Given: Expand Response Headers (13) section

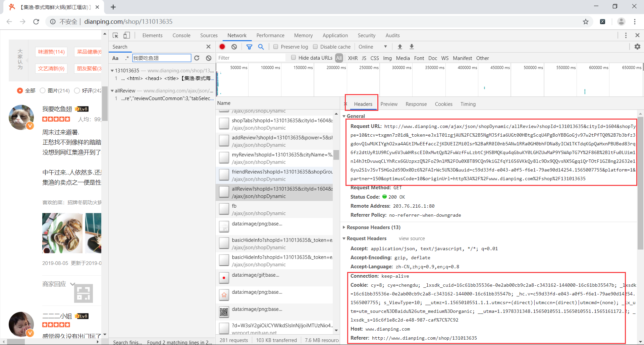Looking at the screenshot, I should [344, 227].
